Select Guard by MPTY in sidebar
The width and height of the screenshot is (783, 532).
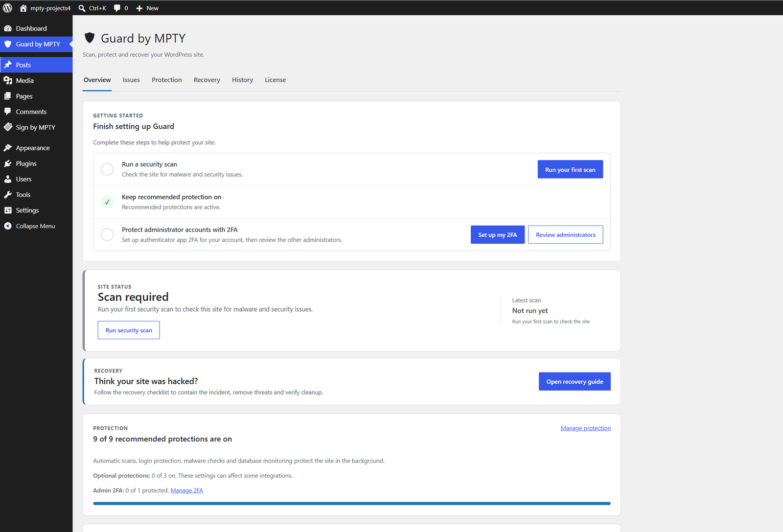[36, 44]
